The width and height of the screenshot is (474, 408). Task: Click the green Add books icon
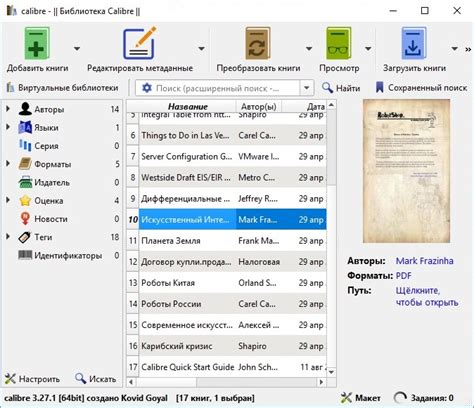[37, 44]
